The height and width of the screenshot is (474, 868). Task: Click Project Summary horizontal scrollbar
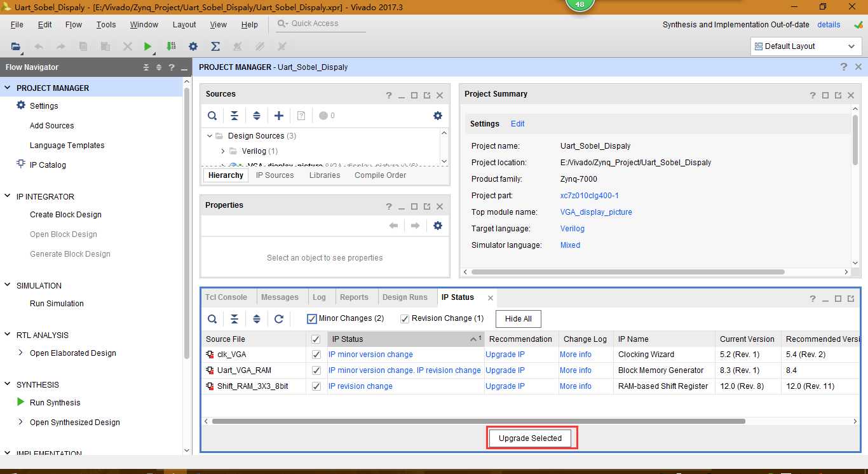(628, 272)
